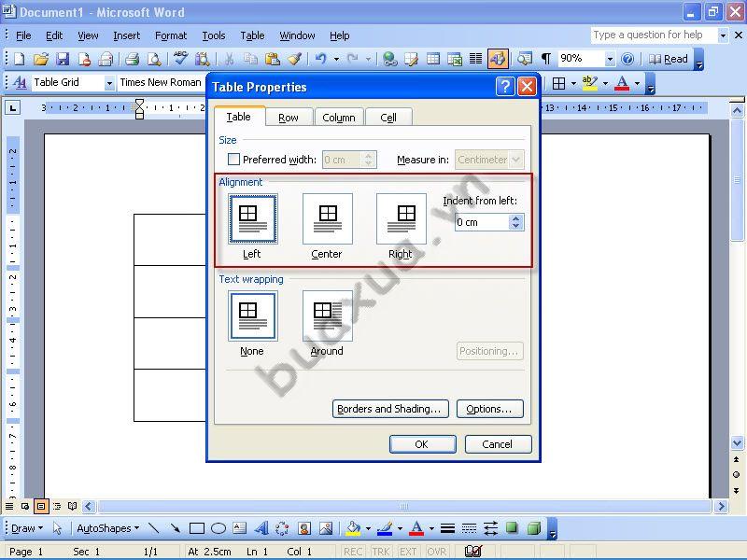Choose Center table alignment option

(328, 219)
